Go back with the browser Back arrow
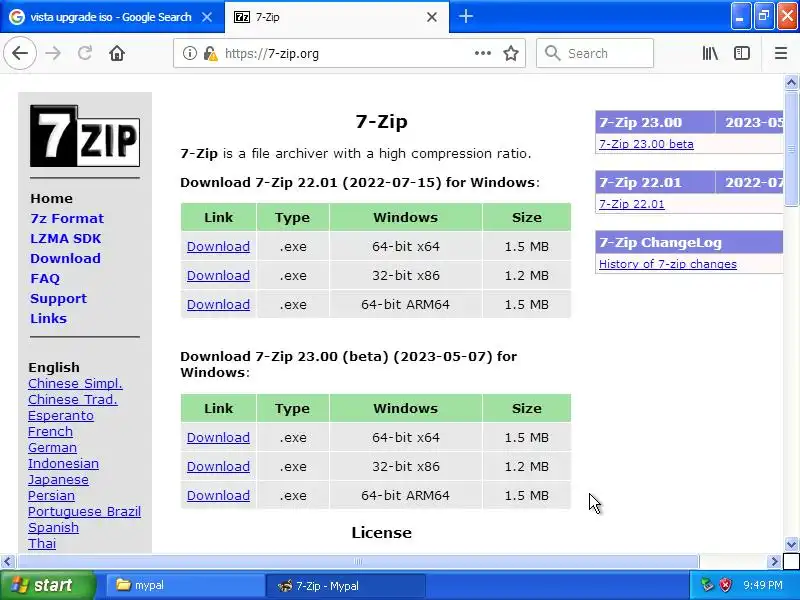Viewport: 800px width, 600px height. [x=20, y=53]
